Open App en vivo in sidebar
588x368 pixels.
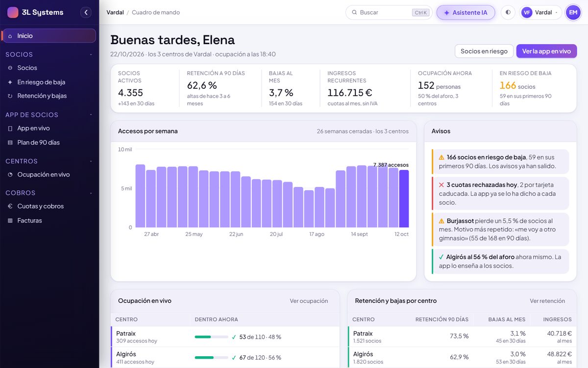49,128
